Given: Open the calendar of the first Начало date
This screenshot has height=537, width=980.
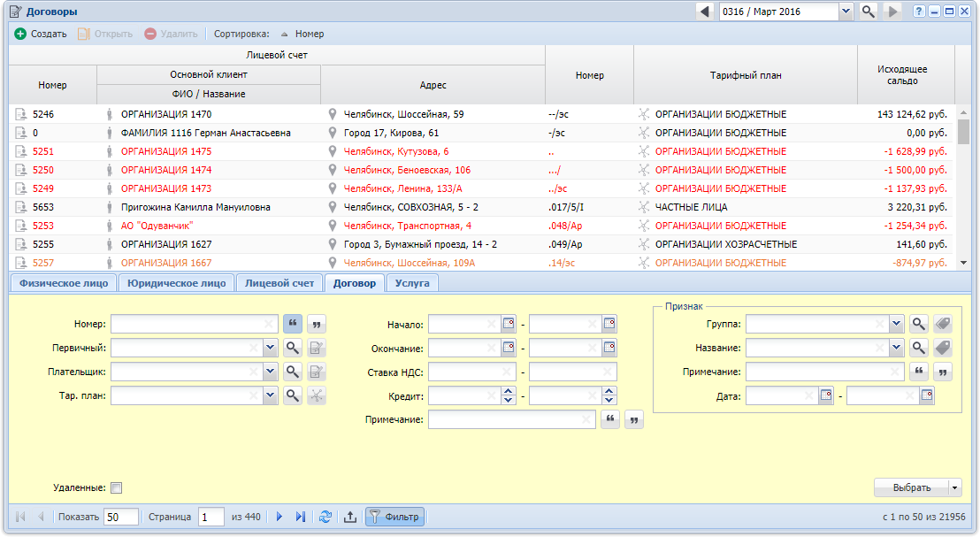Looking at the screenshot, I should [509, 324].
